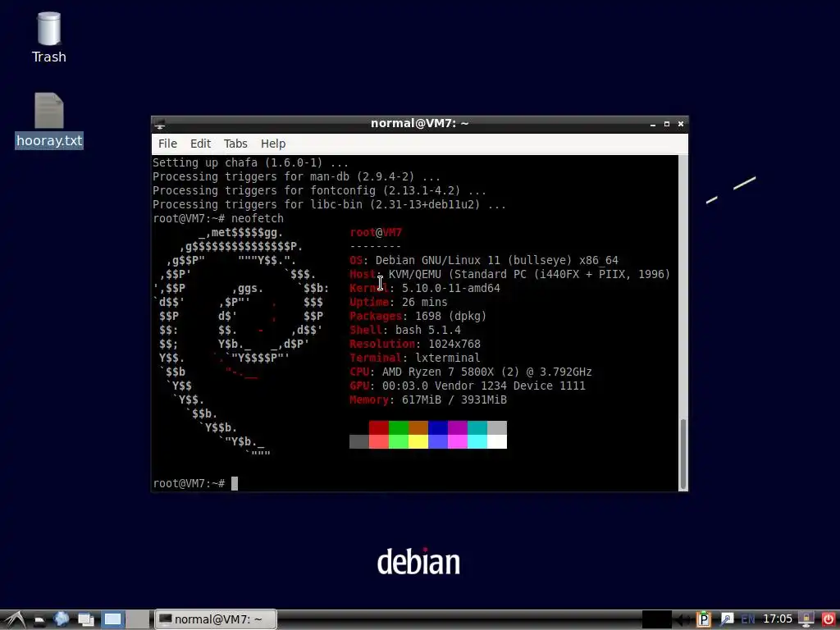
Task: Click the 17:05 clock in the panel
Action: [x=778, y=619]
